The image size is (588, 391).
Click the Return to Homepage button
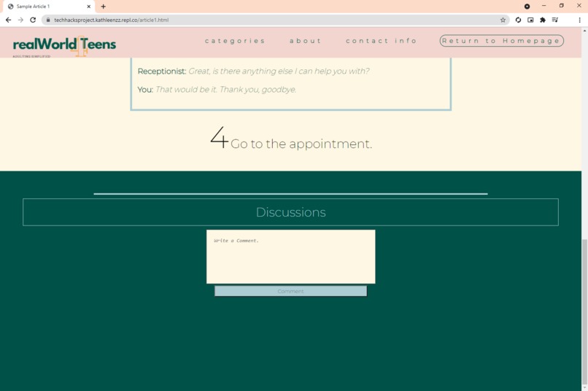coord(501,41)
